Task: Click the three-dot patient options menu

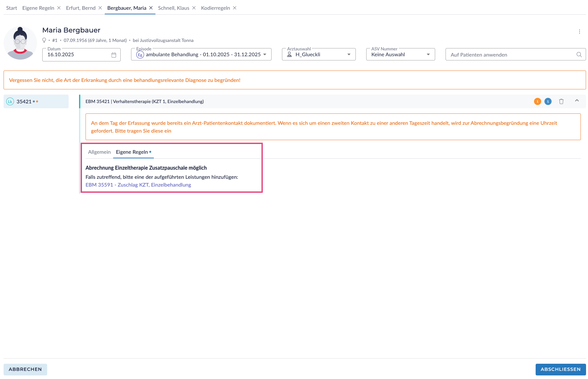Action: [579, 32]
